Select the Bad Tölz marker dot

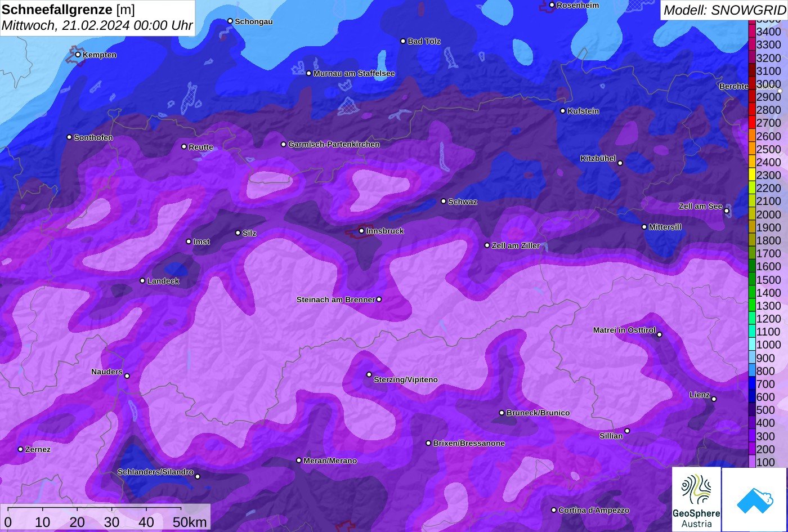(403, 41)
